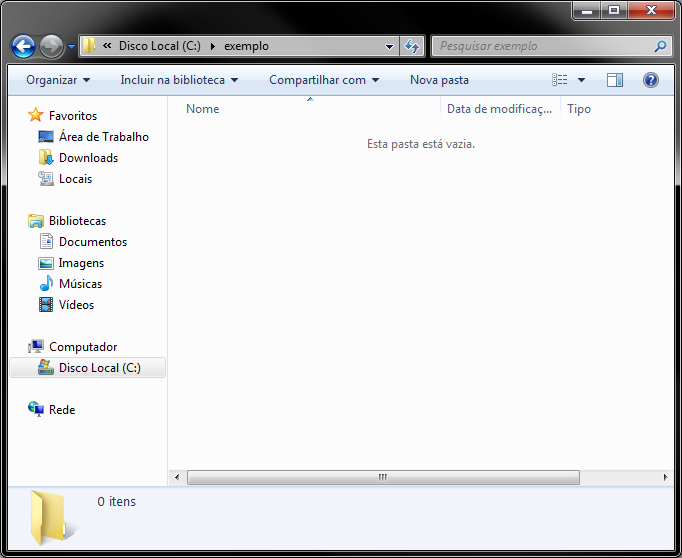Image resolution: width=682 pixels, height=558 pixels.
Task: Open the Músicas library
Action: click(80, 284)
